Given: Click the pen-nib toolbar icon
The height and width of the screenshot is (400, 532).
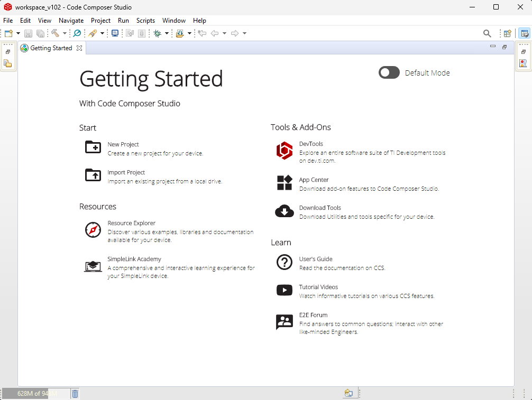Looking at the screenshot, I should pos(93,33).
